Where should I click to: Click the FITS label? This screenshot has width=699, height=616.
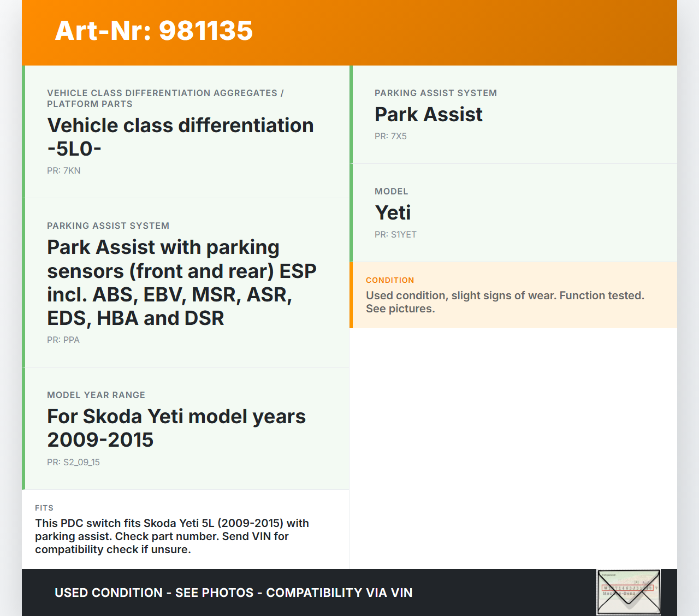coord(44,508)
